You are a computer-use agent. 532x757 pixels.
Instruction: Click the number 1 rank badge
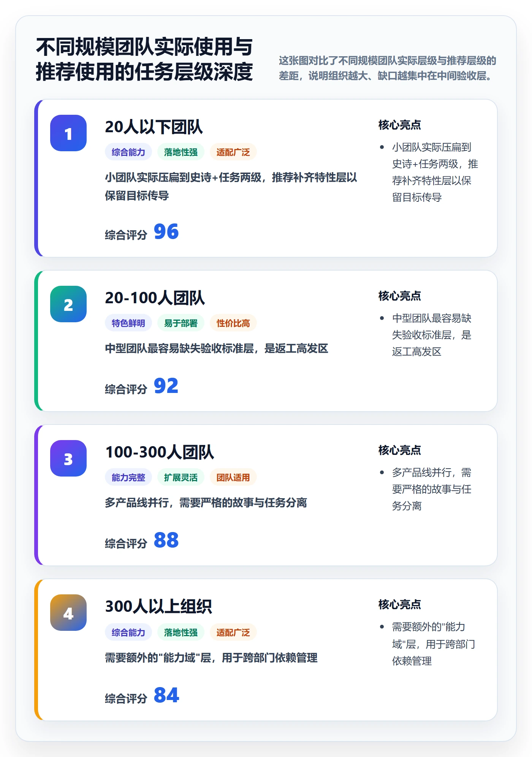pos(68,133)
